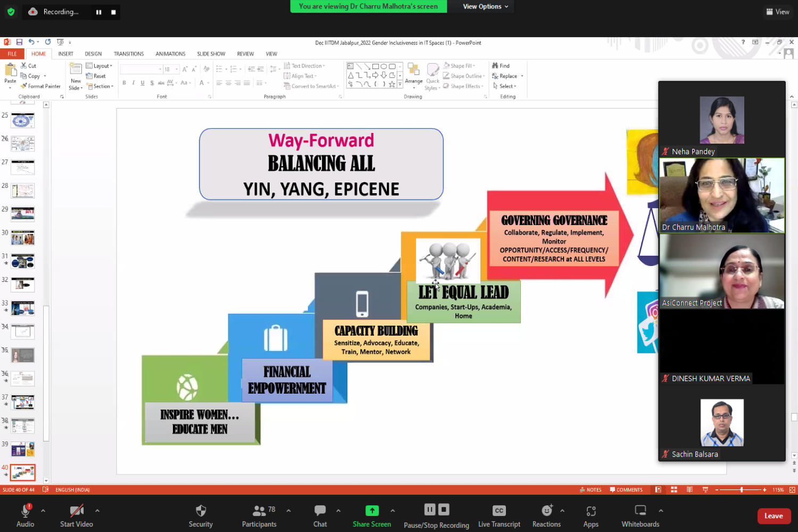Screen dimensions: 798x532
Task: Adjust the zoom slider handle
Action: click(742, 490)
